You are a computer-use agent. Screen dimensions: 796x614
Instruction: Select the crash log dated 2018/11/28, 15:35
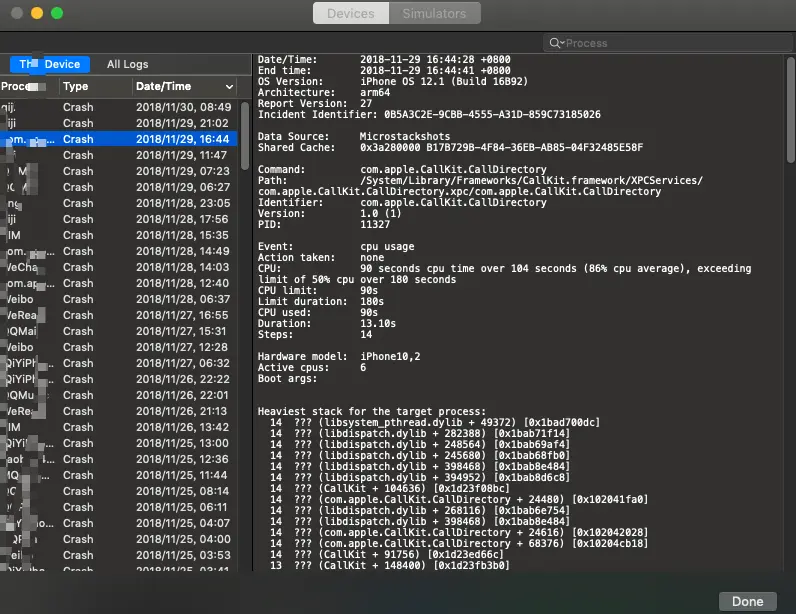[119, 235]
